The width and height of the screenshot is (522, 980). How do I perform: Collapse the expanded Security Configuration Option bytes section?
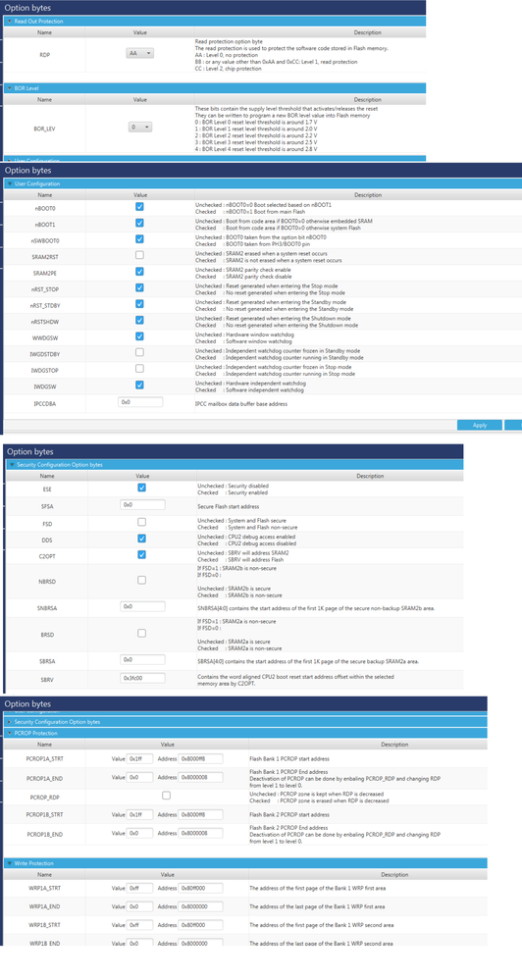pos(235,465)
